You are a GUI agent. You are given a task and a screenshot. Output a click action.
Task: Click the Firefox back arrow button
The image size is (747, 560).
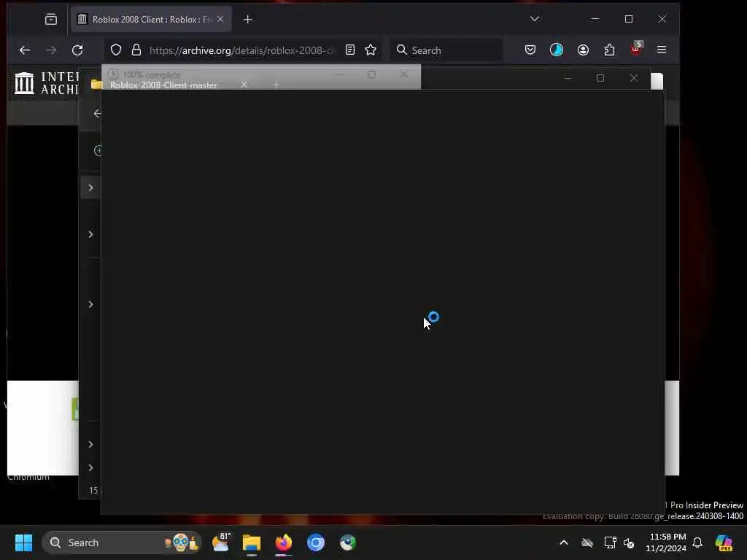click(x=25, y=50)
